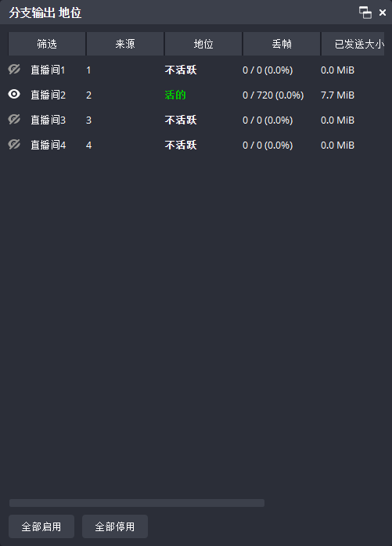The height and width of the screenshot is (546, 392).
Task: Disable the active eye icon for 直播间2
Action: point(14,95)
